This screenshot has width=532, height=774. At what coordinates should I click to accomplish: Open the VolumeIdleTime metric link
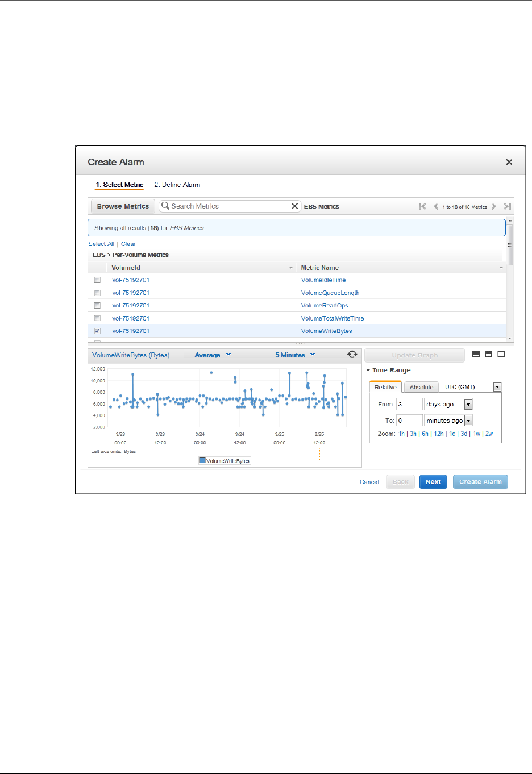click(x=323, y=280)
